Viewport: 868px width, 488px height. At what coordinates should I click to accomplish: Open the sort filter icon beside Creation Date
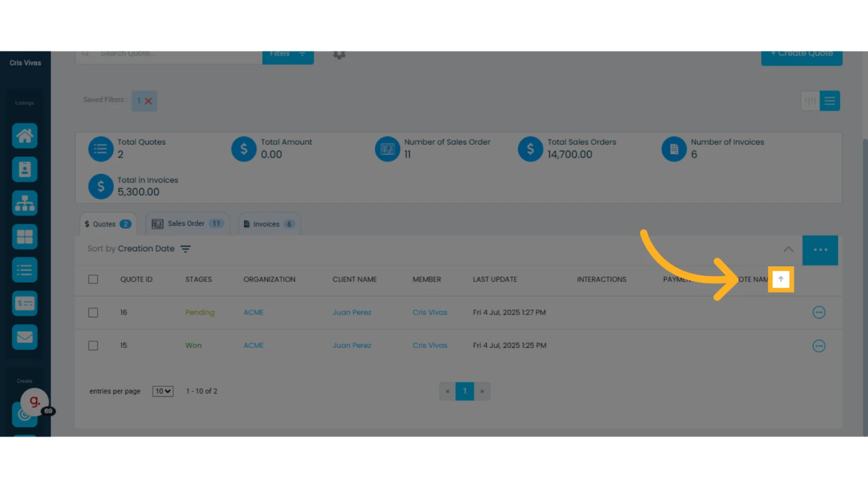185,249
